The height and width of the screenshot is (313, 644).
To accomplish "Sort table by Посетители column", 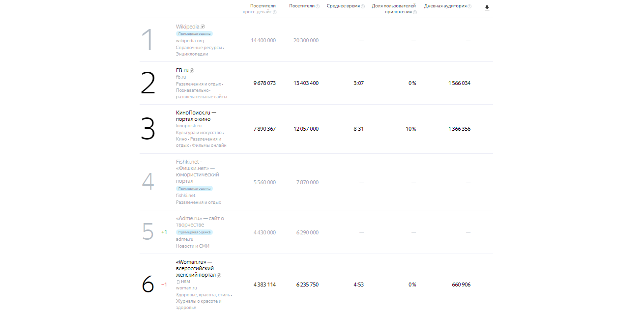I will click(x=302, y=6).
